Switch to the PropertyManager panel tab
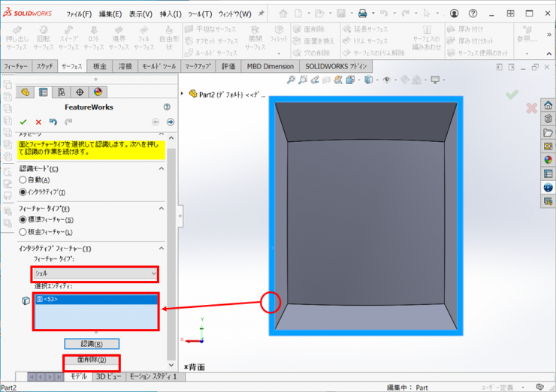The height and width of the screenshot is (392, 556). point(43,92)
